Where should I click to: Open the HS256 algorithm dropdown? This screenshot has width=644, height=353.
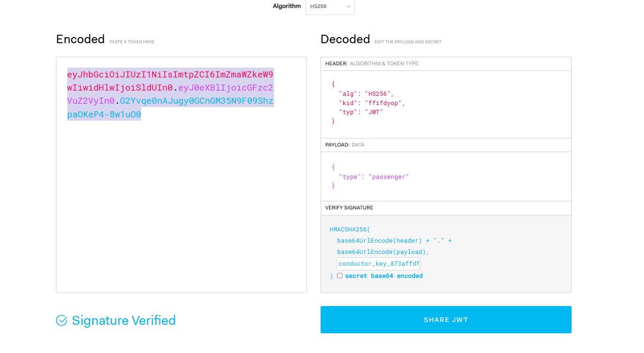pos(330,7)
